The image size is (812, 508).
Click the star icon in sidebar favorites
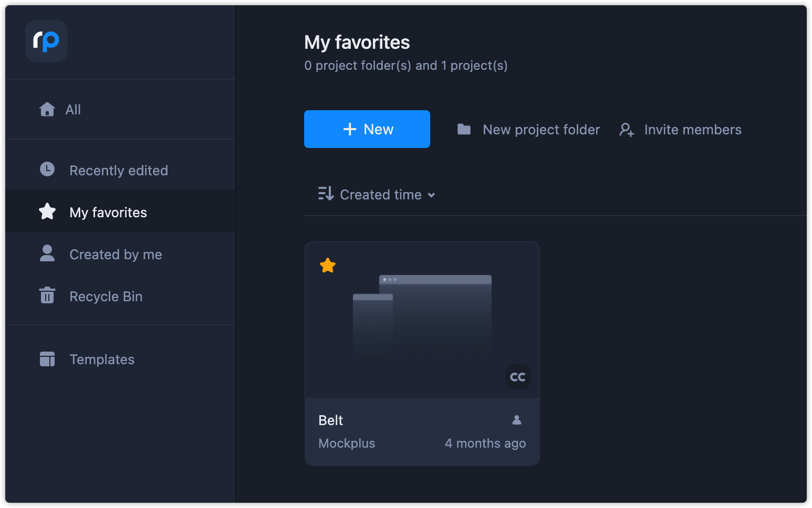pos(47,211)
